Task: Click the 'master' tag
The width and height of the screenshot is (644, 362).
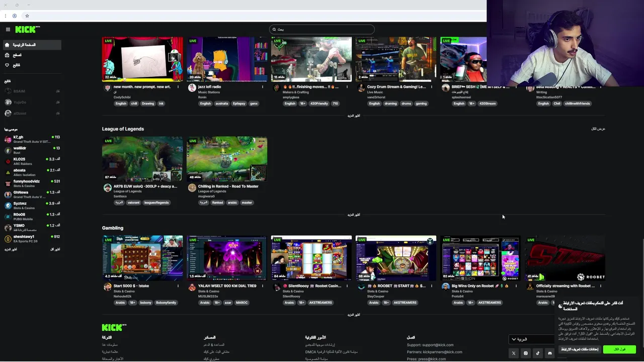Action: click(x=247, y=203)
